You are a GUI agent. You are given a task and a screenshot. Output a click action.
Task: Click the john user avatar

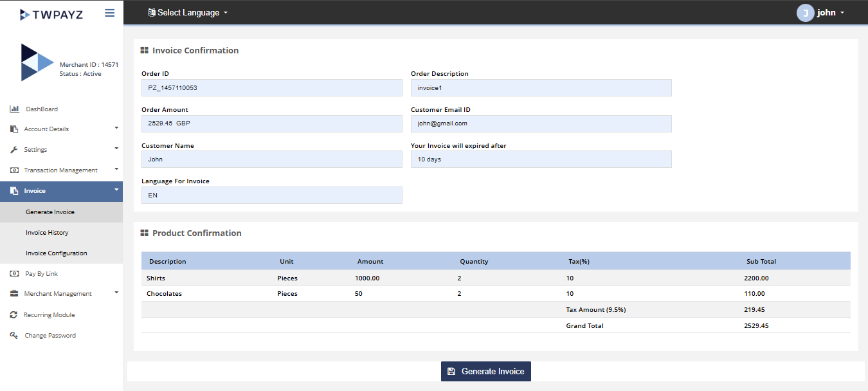[805, 13]
